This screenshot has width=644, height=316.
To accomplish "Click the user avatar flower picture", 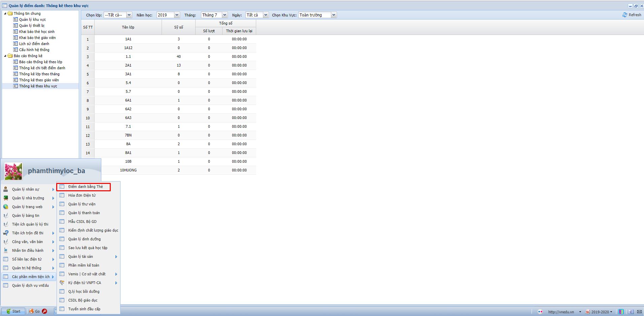I will point(13,171).
